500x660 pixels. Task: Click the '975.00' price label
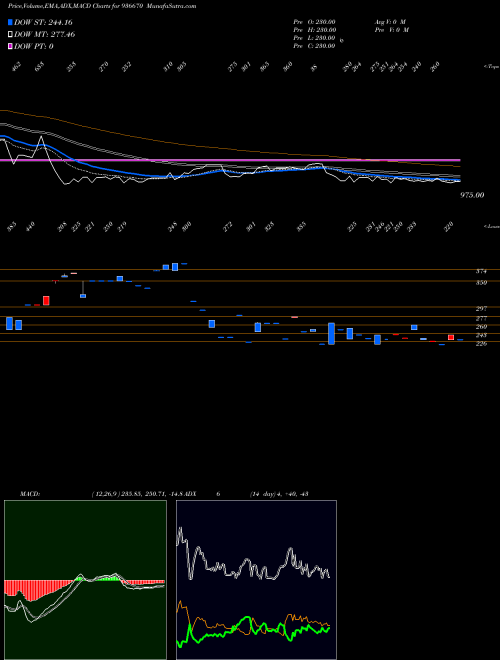click(472, 195)
